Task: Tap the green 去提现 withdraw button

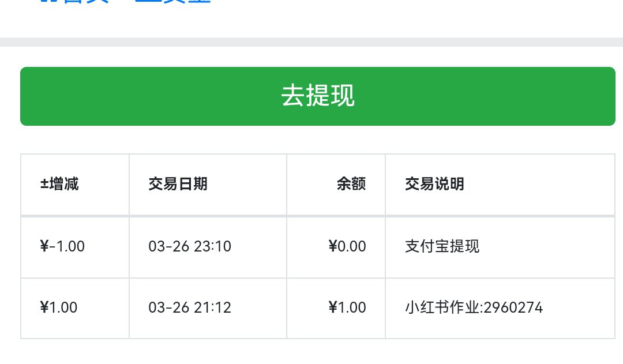Action: pyautogui.click(x=317, y=96)
